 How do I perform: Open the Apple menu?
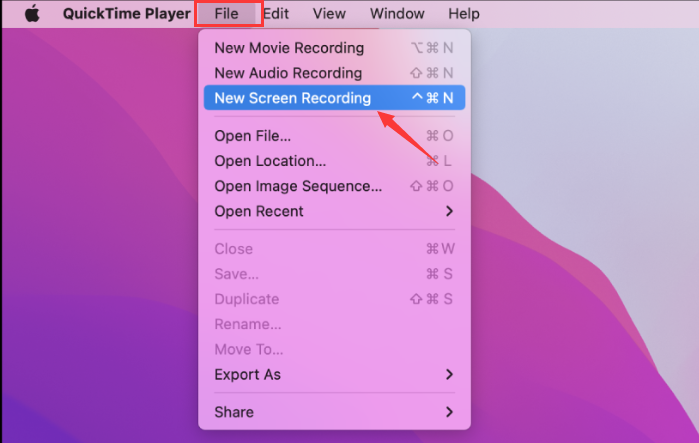[x=32, y=14]
